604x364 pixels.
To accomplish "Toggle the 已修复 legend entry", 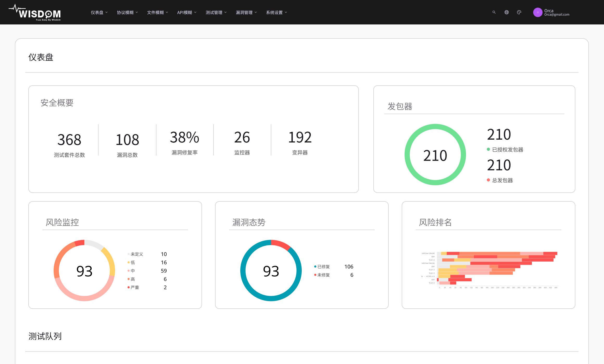I will (323, 266).
